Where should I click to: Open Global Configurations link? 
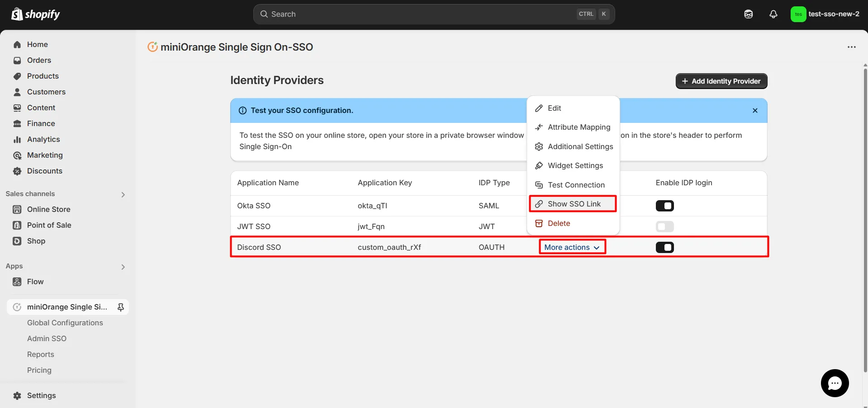(x=65, y=323)
